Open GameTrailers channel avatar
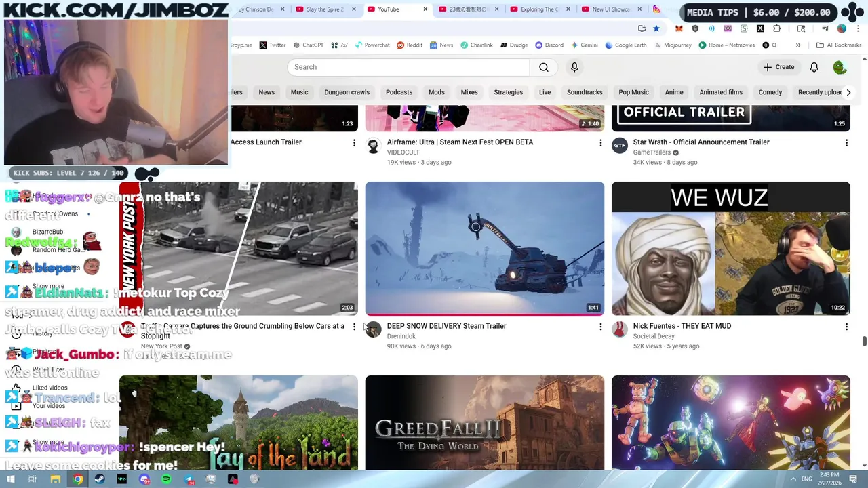868x488 pixels. [620, 146]
